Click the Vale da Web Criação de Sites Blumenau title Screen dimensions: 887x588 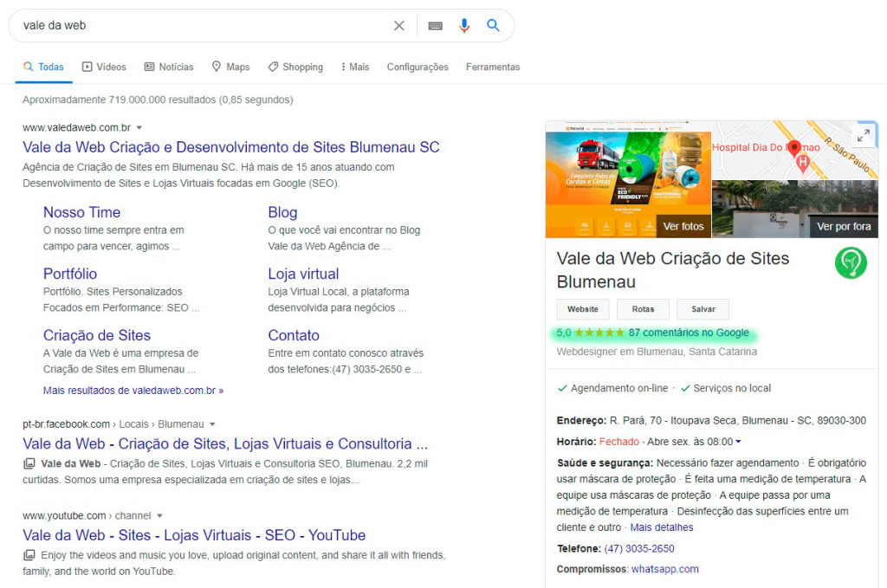click(x=672, y=269)
